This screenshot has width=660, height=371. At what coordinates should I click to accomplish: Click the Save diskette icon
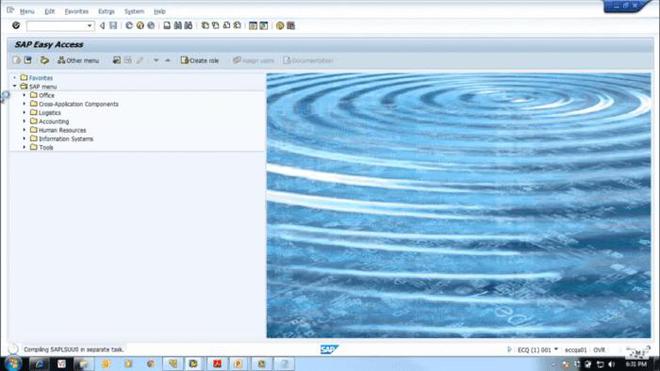[113, 26]
